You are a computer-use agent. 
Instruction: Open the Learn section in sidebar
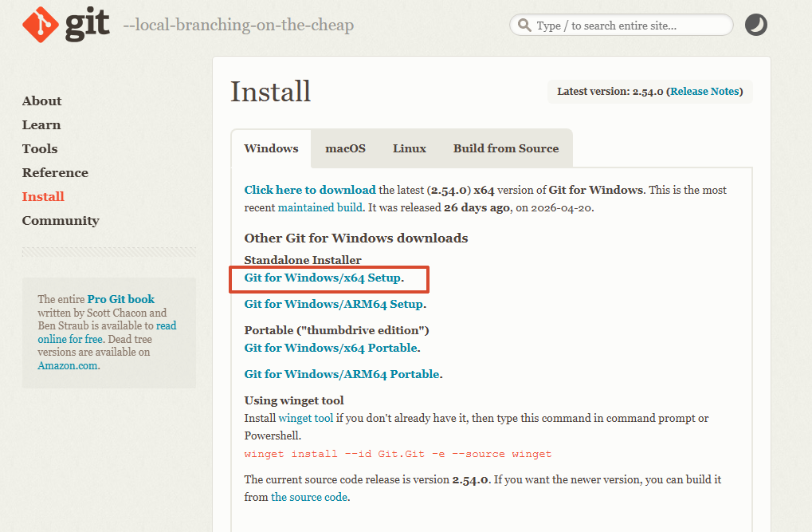(41, 125)
